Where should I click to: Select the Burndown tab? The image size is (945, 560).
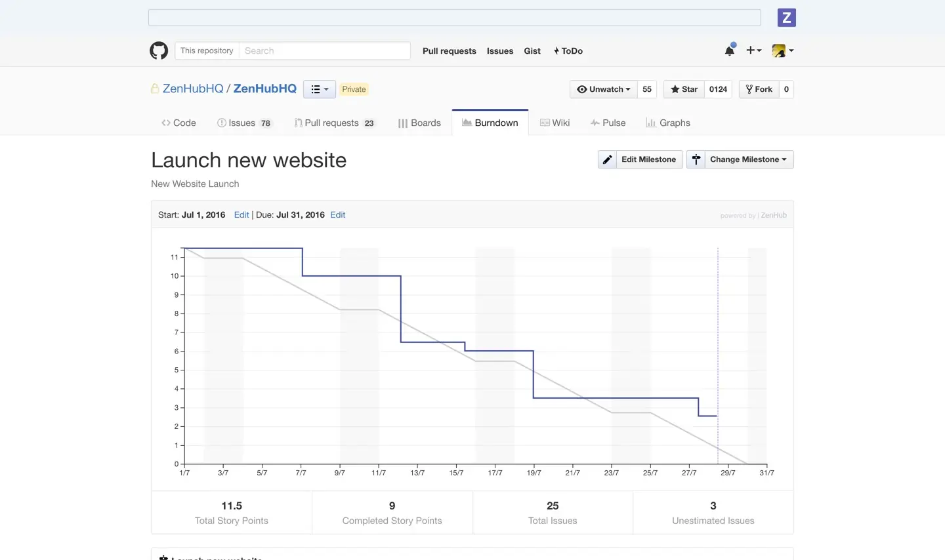point(490,123)
